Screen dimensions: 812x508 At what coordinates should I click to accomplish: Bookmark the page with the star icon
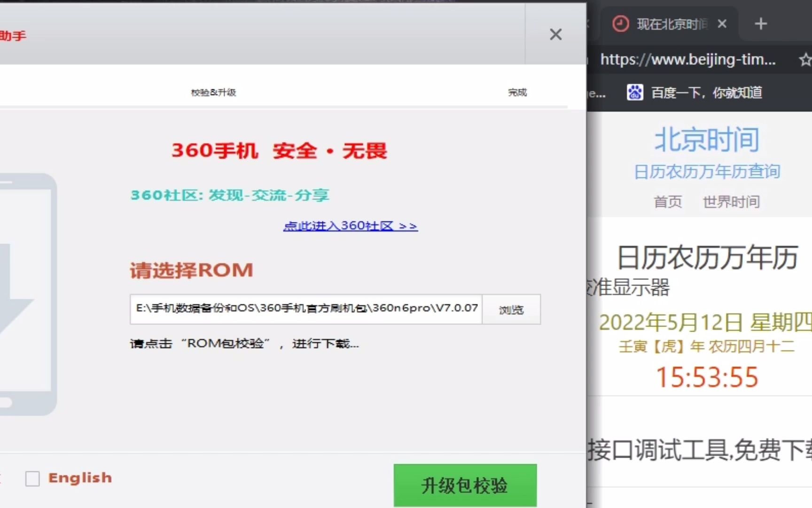805,60
